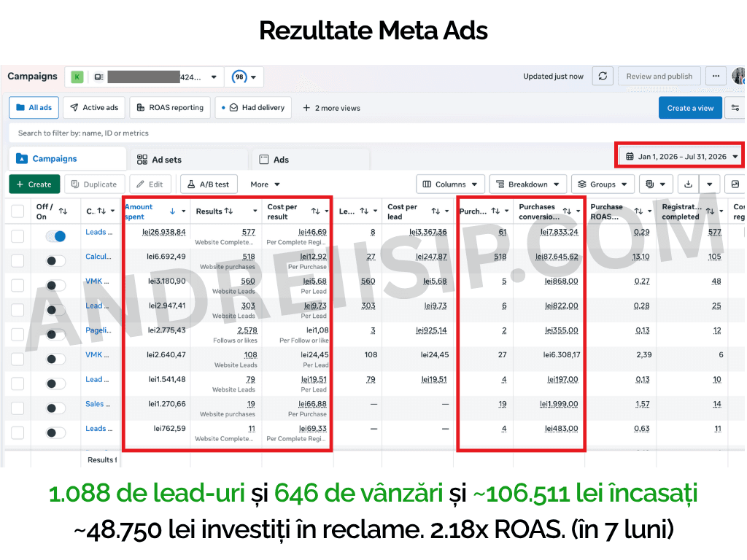Sort the Cost per lead column arrows

(436, 211)
